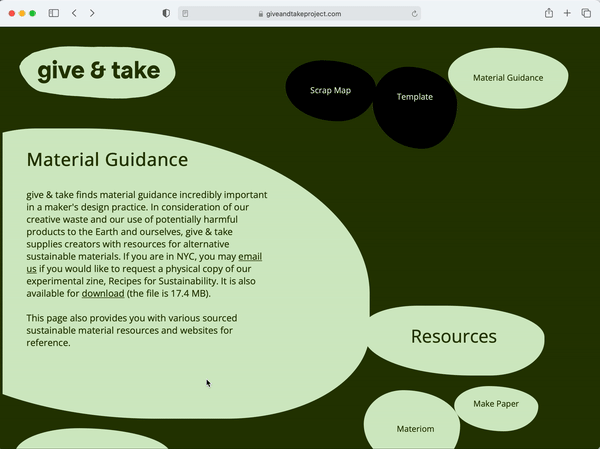Open the Resources blob

454,340
